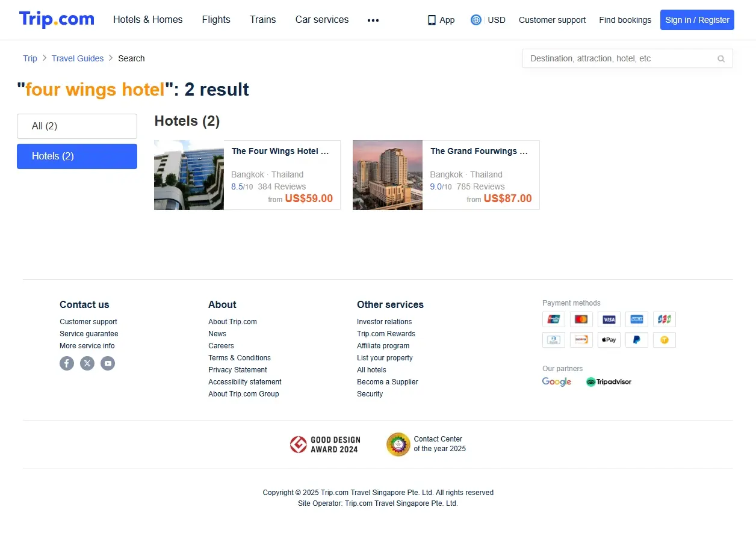Open Become a Supplier link
This screenshot has width=756, height=554.
pos(388,382)
